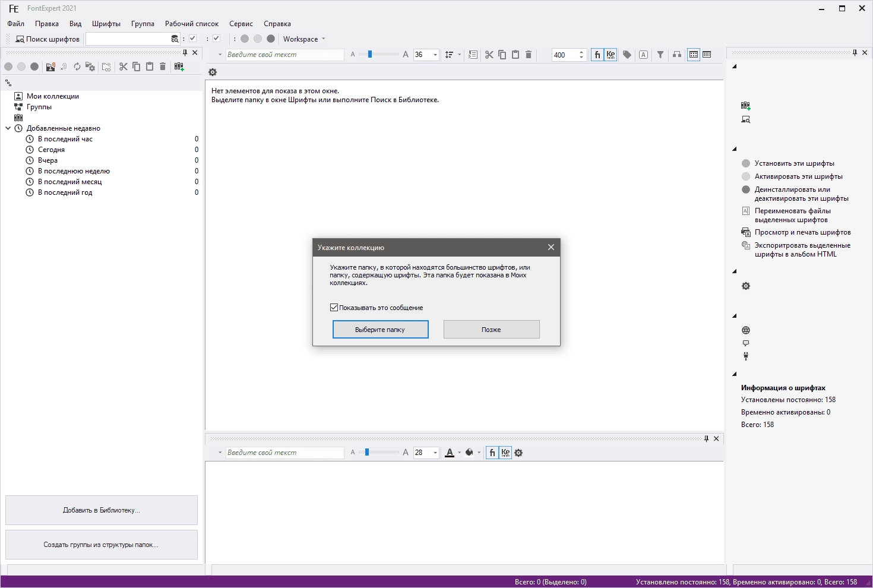Screen dimensions: 873x588
Task: Click the refresh icon in left panel toolbar
Action: (77, 67)
